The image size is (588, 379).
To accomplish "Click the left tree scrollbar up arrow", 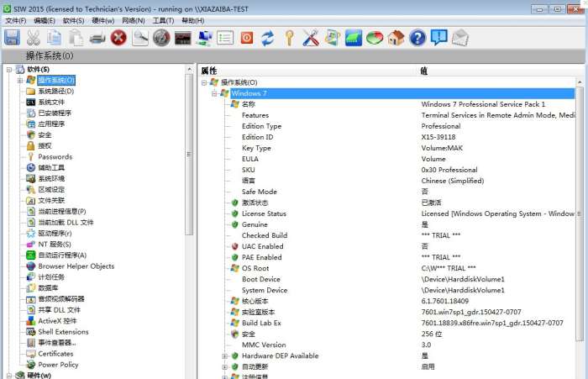I will coord(189,70).
